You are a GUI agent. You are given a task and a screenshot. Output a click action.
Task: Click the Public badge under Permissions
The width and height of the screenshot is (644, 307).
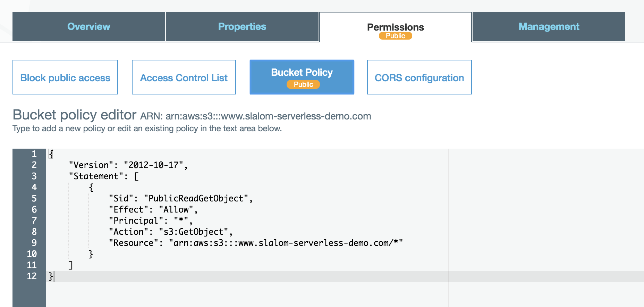coord(395,36)
